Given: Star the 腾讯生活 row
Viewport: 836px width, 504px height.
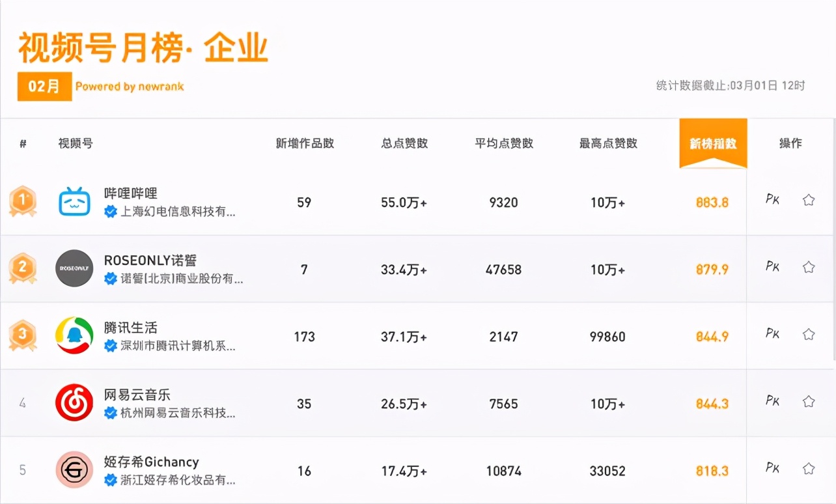Looking at the screenshot, I should click(809, 334).
